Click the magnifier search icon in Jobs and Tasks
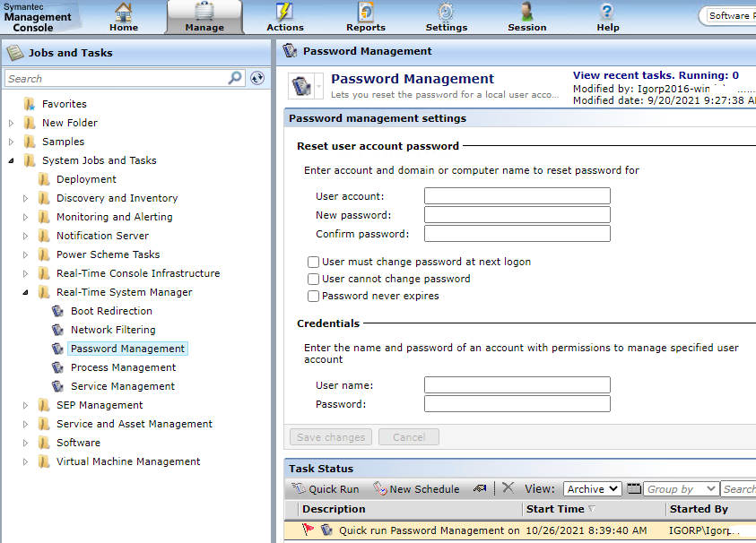Screen dimensions: 756x543 tap(234, 78)
